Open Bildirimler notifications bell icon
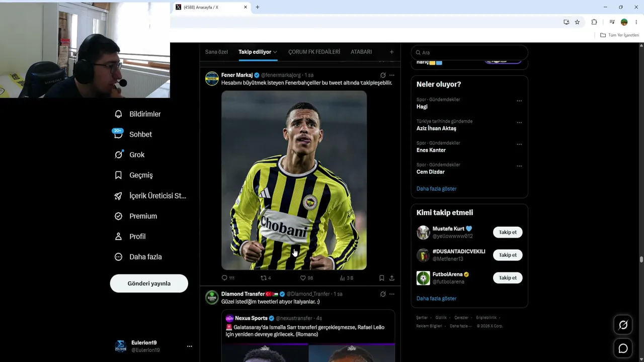Screen dimensions: 644x362 [x=118, y=114]
